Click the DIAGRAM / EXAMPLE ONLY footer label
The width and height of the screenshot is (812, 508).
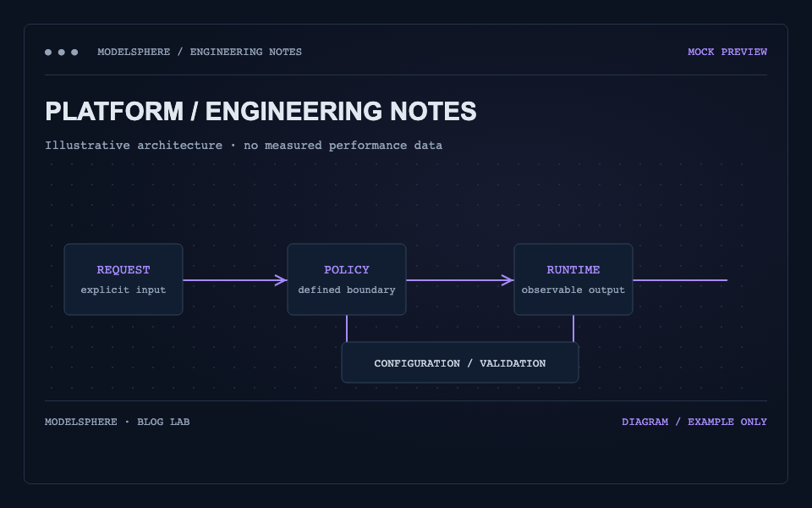point(694,422)
